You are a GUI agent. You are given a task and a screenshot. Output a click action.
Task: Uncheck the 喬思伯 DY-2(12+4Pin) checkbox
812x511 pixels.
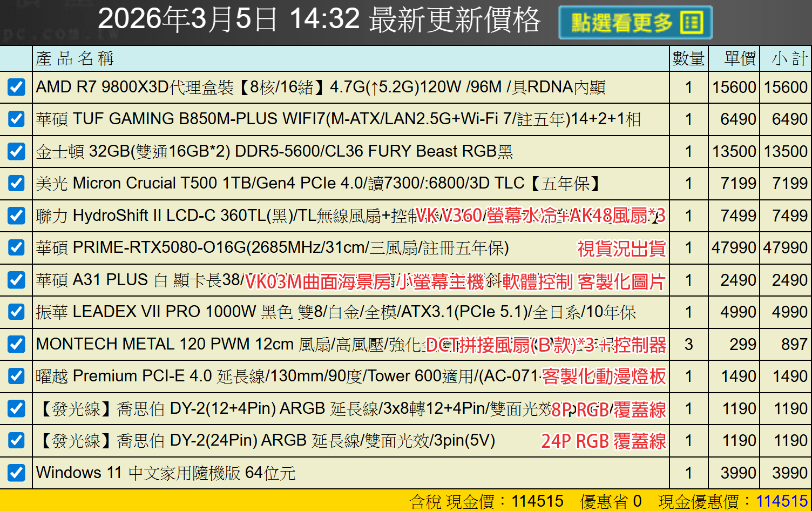16,408
